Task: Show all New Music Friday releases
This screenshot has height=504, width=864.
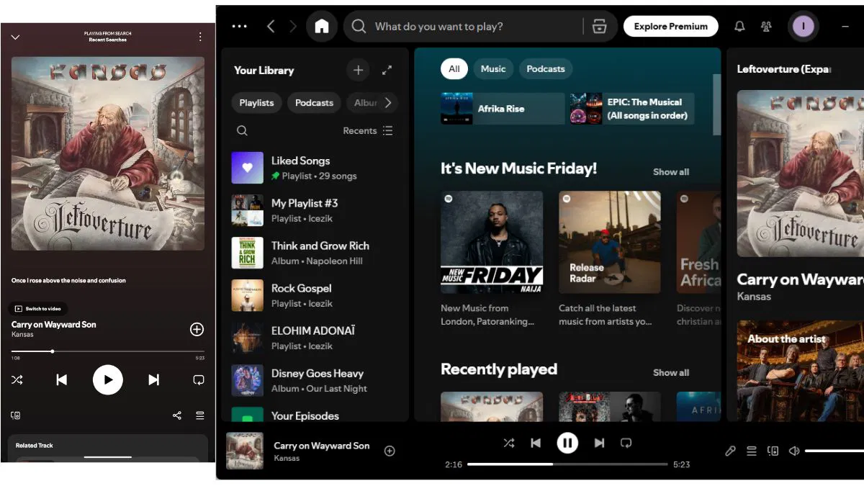Action: coord(670,171)
